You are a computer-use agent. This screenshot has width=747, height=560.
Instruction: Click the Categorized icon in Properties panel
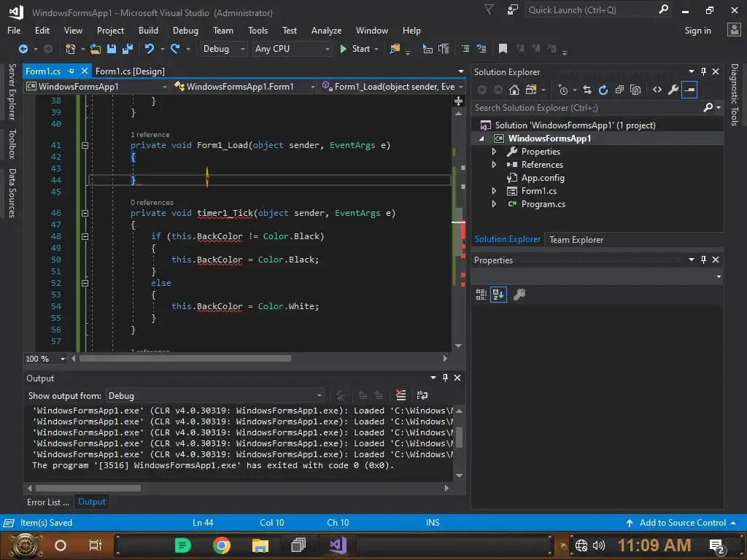(x=481, y=295)
